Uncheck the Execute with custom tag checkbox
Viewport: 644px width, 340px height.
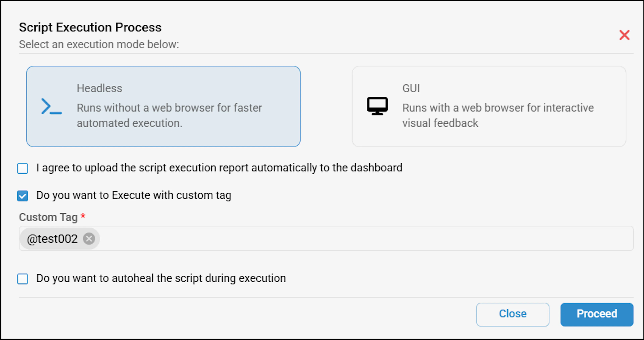click(x=22, y=196)
